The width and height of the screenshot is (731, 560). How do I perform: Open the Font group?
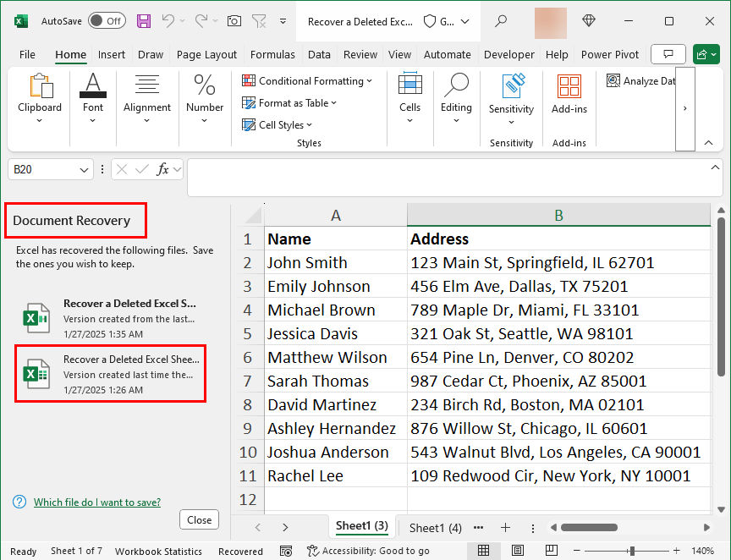click(x=93, y=99)
